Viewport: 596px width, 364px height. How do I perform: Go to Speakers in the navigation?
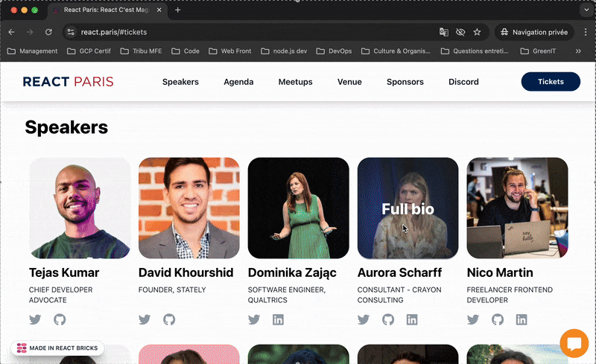[180, 82]
